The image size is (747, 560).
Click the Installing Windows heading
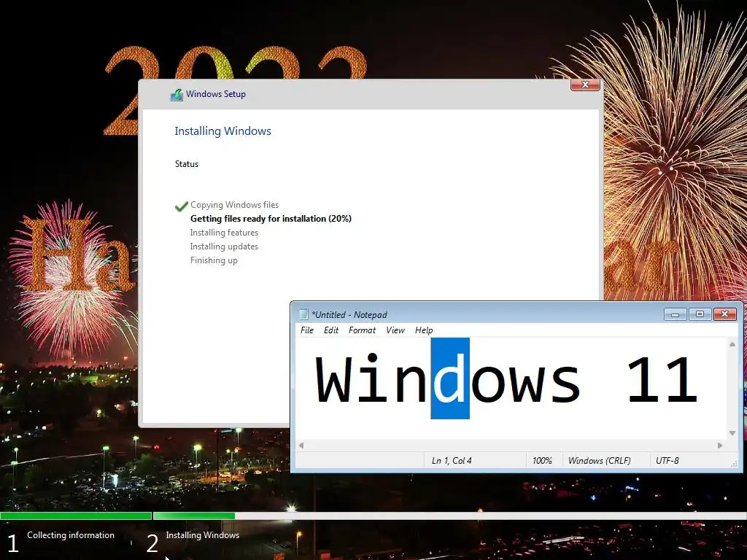[x=222, y=131]
